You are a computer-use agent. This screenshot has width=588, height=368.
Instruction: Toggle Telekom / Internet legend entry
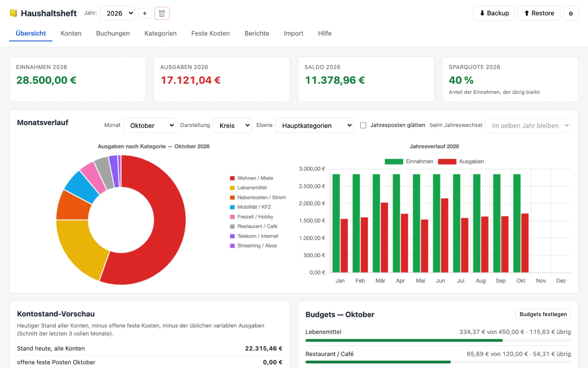pyautogui.click(x=254, y=236)
